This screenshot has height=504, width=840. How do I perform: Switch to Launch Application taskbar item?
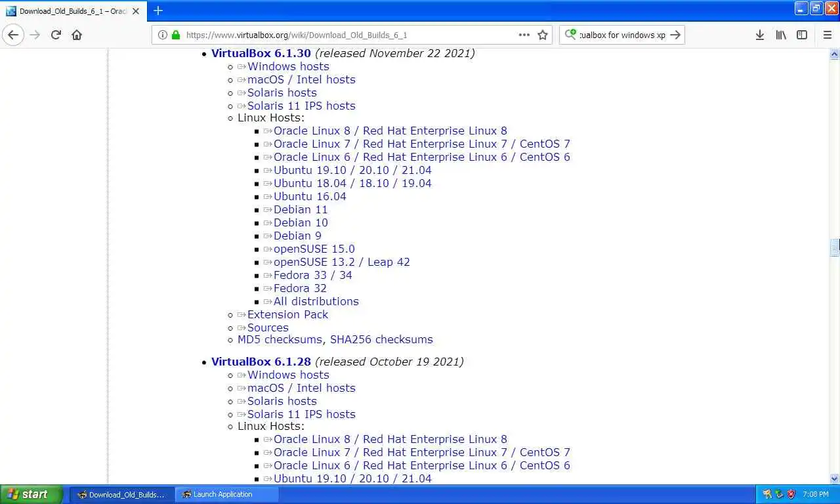(227, 494)
